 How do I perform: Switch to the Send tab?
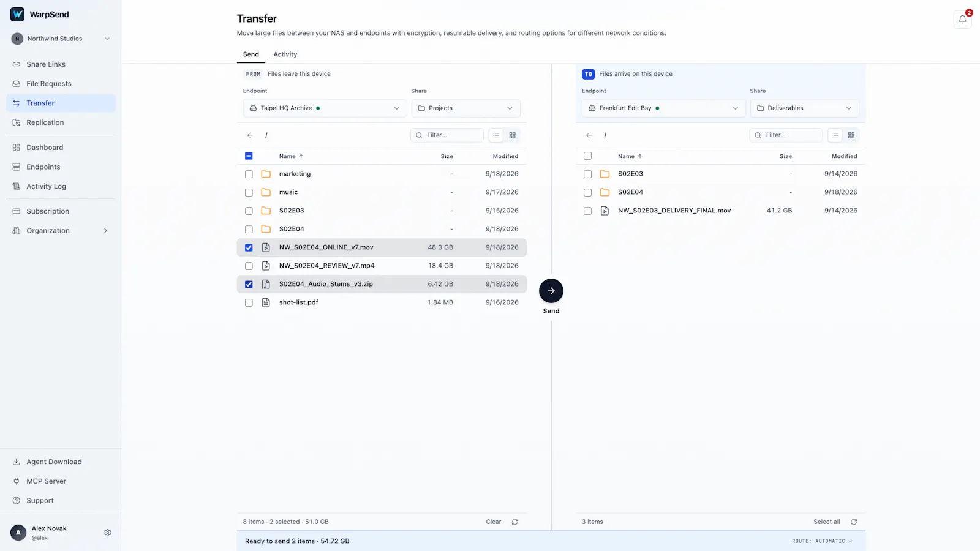pos(251,54)
